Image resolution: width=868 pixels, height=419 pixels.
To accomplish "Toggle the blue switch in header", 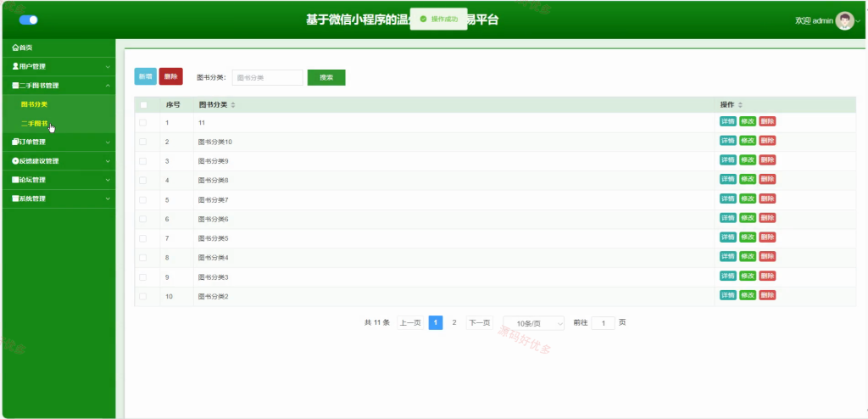I will tap(28, 20).
